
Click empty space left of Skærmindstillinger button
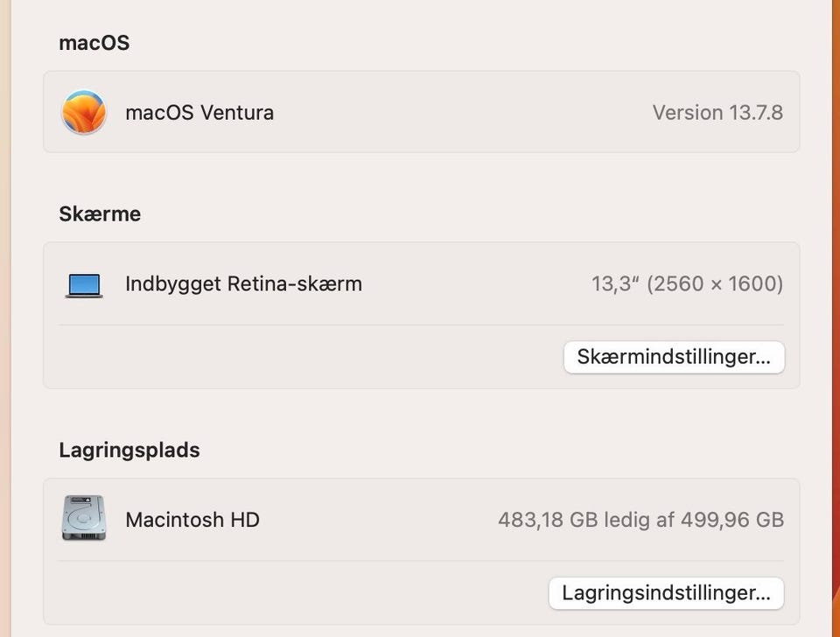click(x=306, y=357)
